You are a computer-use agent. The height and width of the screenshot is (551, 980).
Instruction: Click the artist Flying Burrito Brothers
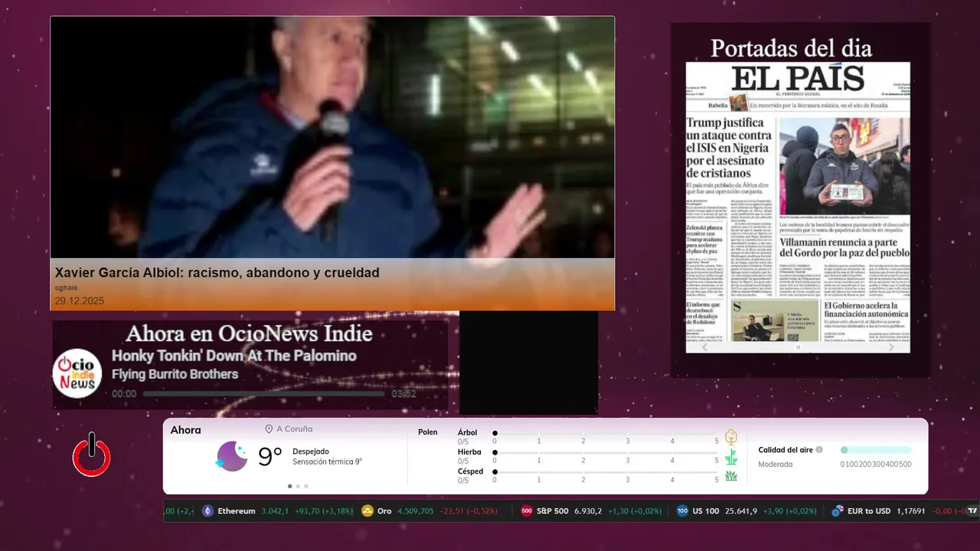tap(175, 374)
